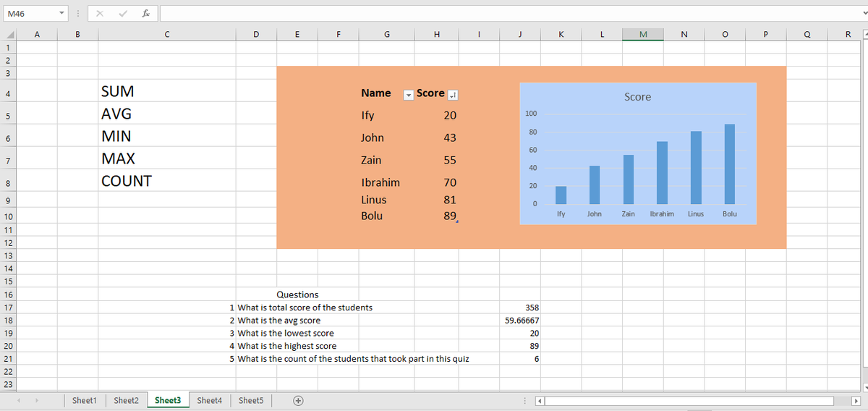Click the Score chart title
Screen dimensions: 868x411
(x=637, y=97)
